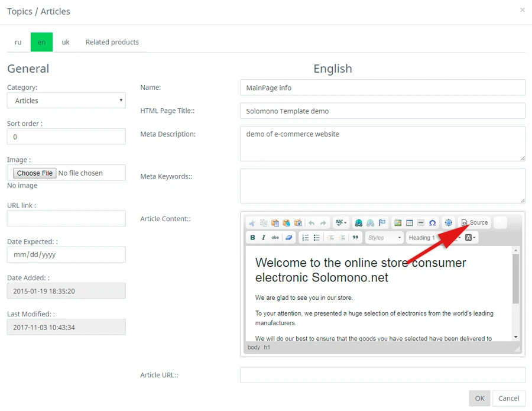Insert an image via editor toolbar
532x411 pixels.
398,223
